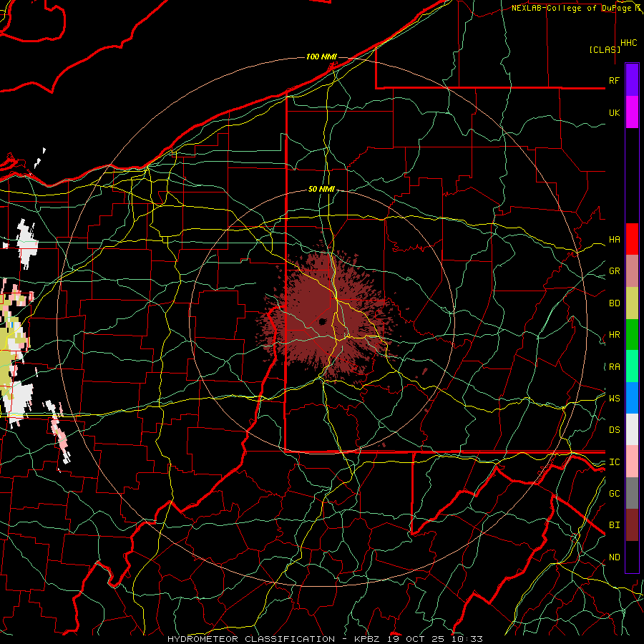644x644 pixels.
Task: Click the red HA legend color swatch
Action: [632, 239]
